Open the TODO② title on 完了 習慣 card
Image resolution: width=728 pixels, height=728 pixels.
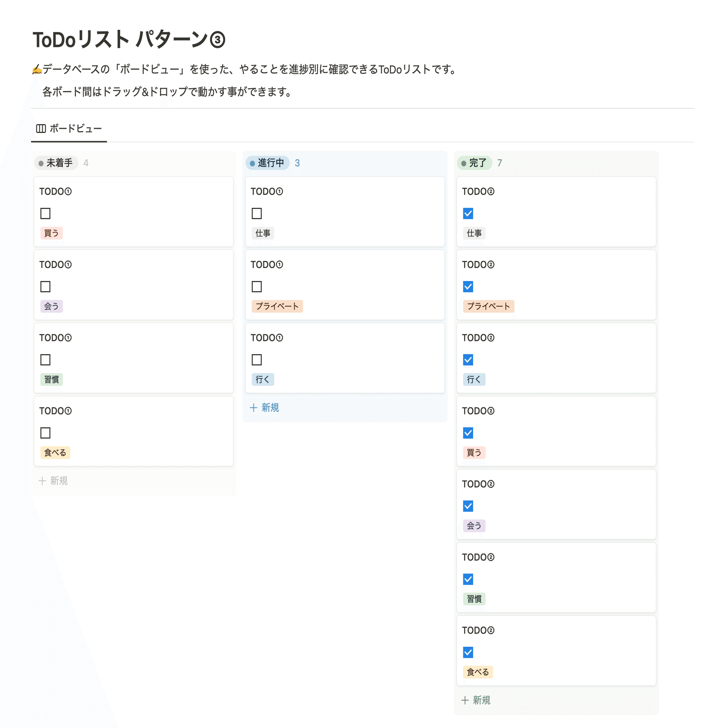[478, 557]
